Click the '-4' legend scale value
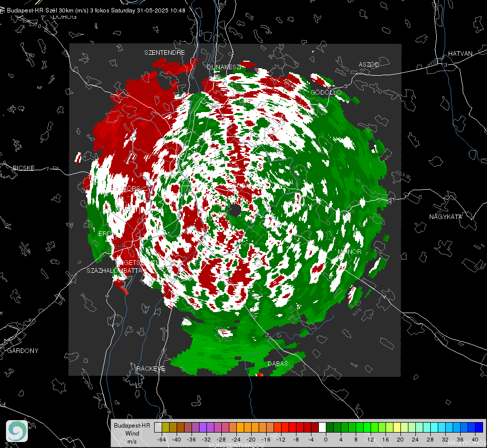The image size is (487, 448). click(311, 440)
